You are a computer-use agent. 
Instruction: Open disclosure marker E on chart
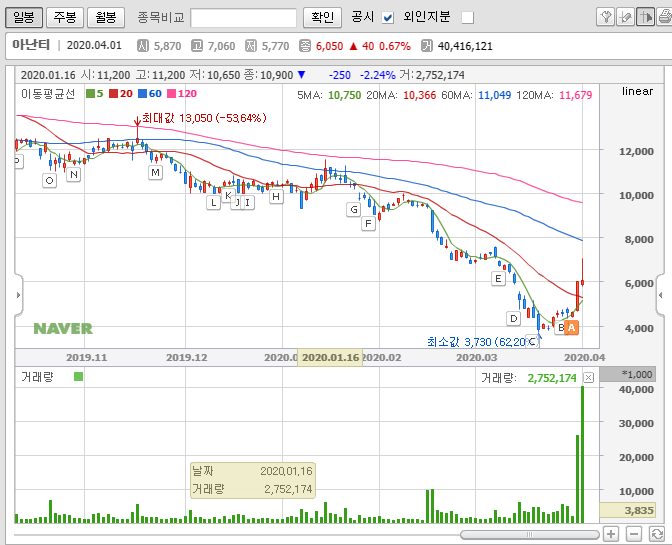coord(498,279)
